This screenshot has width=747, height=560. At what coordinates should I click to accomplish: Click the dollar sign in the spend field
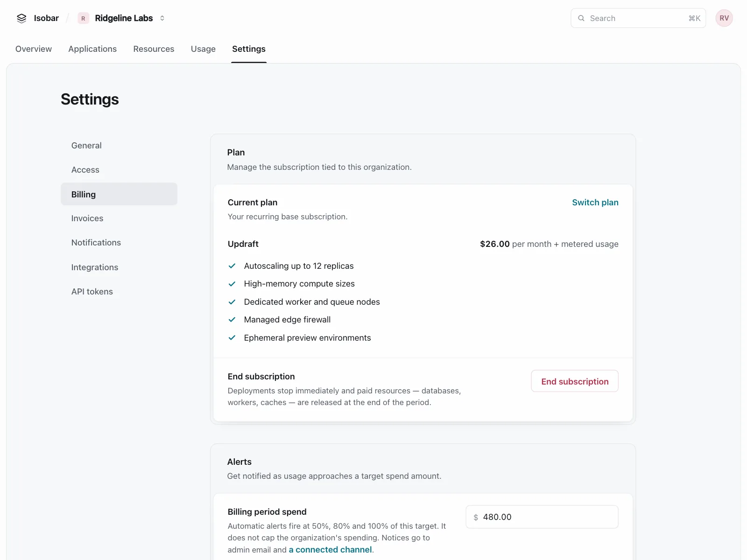(x=476, y=517)
